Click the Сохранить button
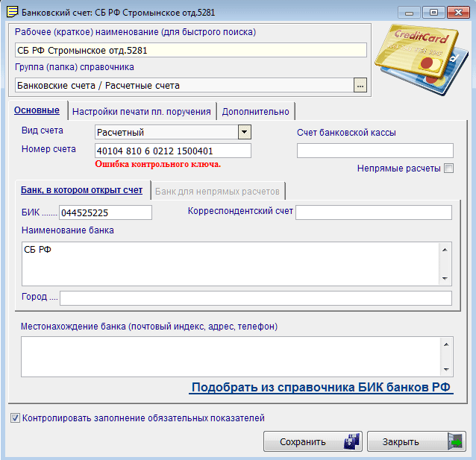This screenshot has width=476, height=460. point(313,441)
